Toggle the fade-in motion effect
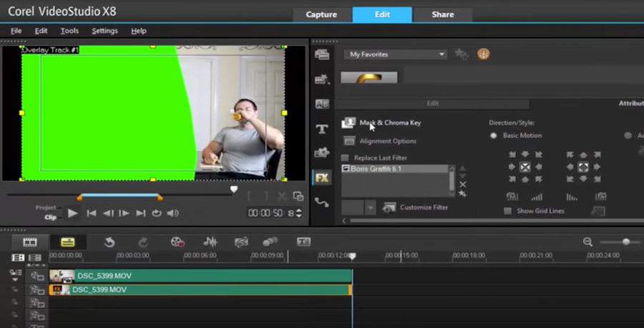This screenshot has height=328, width=644. (x=537, y=197)
